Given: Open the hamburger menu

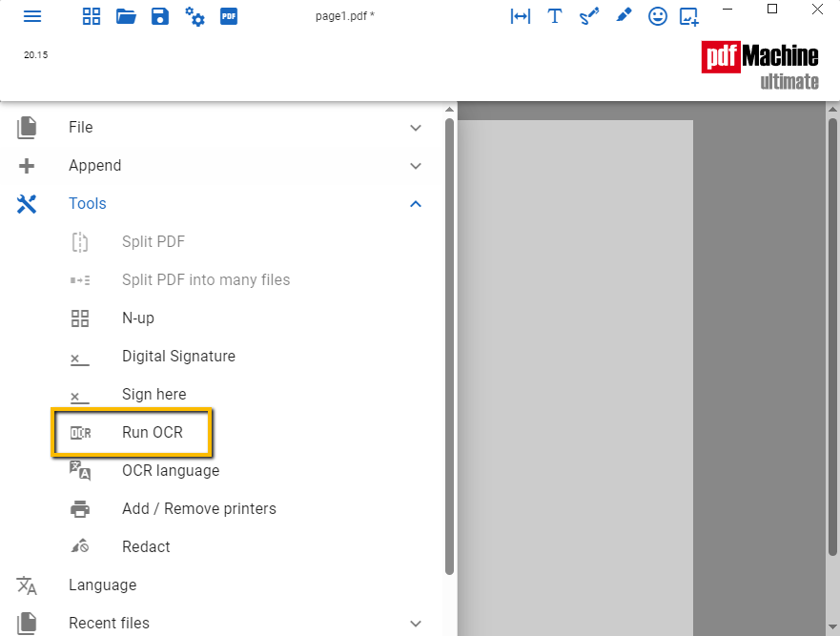Looking at the screenshot, I should [x=32, y=16].
